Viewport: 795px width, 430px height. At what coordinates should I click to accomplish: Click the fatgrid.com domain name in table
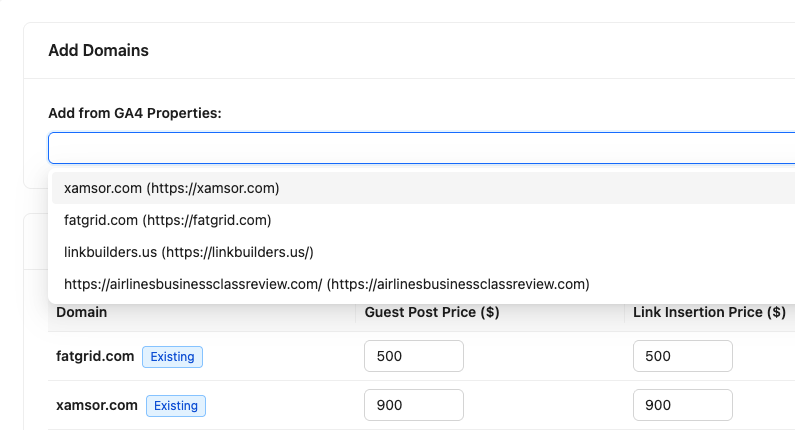coord(95,356)
